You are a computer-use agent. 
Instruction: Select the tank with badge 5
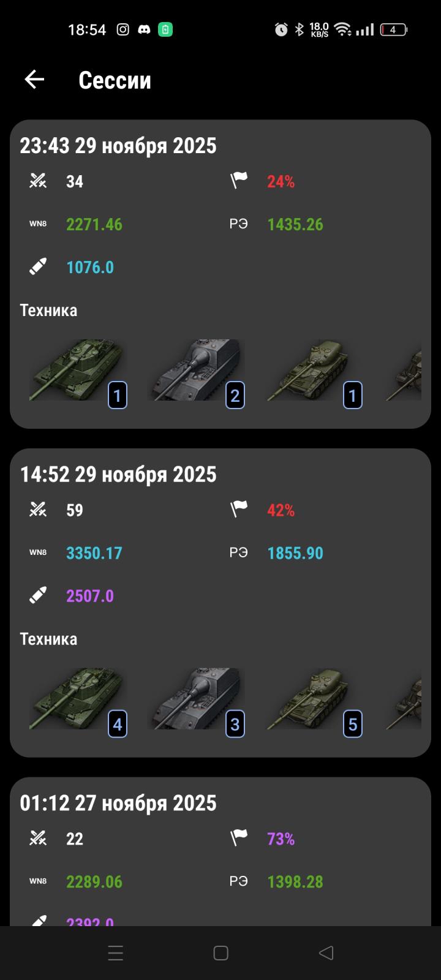[x=314, y=699]
